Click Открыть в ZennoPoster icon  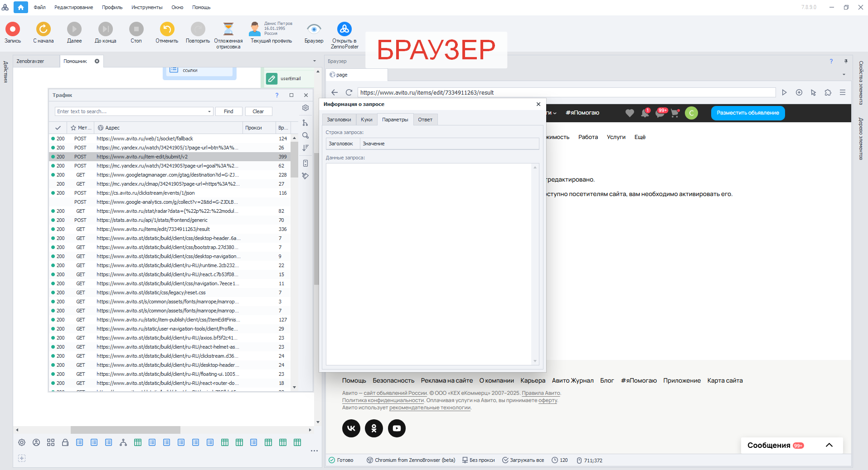pyautogui.click(x=344, y=29)
